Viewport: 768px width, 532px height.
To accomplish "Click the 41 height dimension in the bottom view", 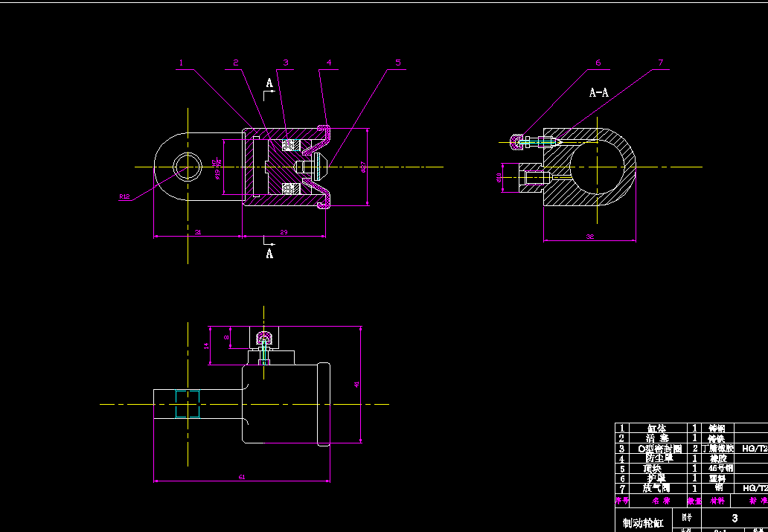I will [356, 385].
